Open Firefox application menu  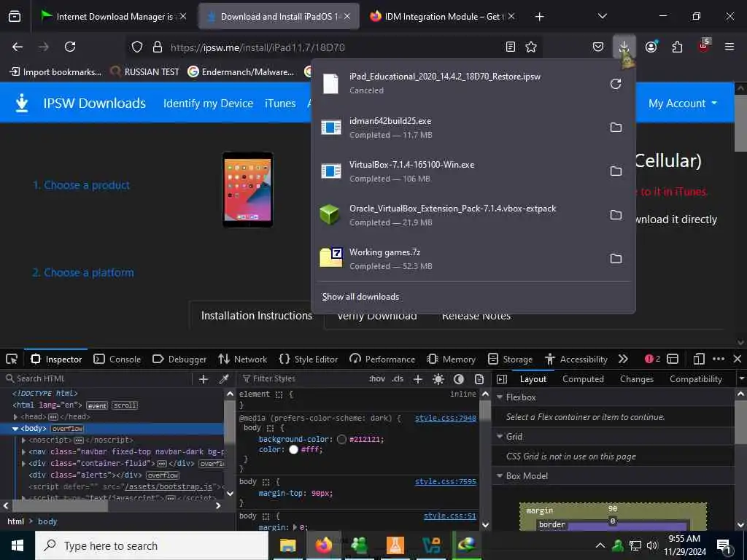(729, 47)
